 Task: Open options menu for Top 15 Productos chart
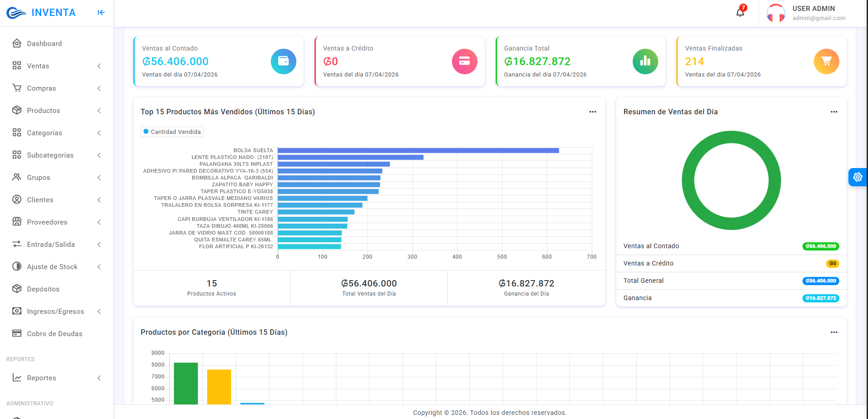(x=593, y=112)
